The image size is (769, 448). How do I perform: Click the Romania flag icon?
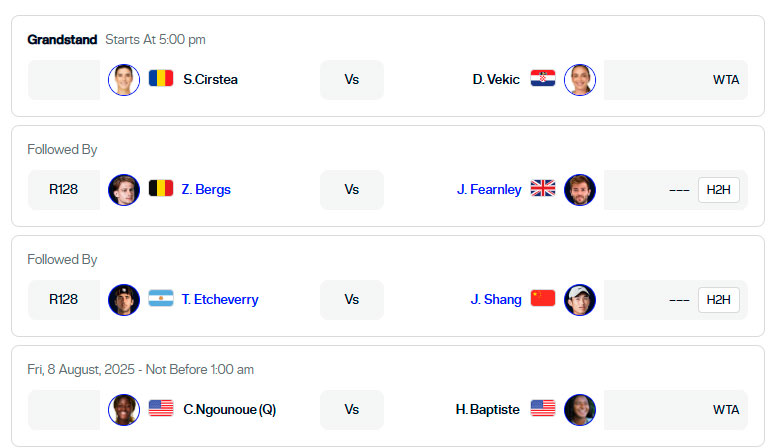[161, 79]
